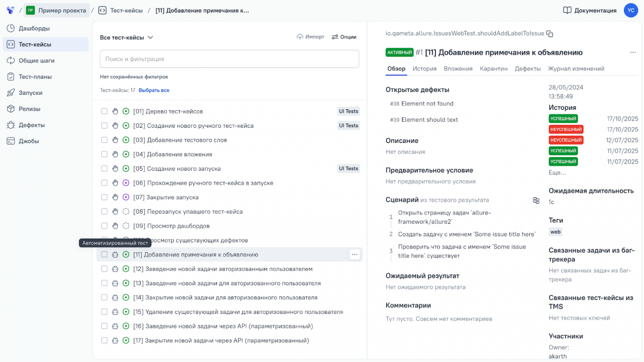
Task: Click the Джобы terminal icon
Action: click(x=11, y=141)
